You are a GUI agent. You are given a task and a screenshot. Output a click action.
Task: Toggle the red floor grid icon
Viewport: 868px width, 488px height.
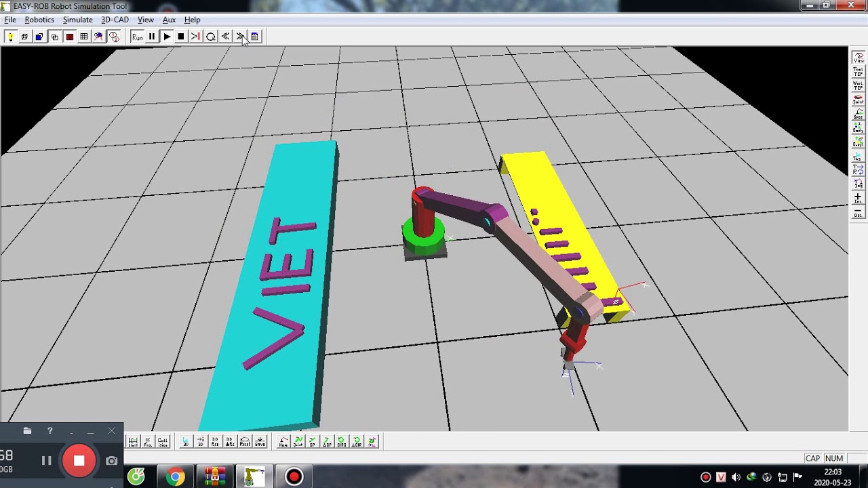pyautogui.click(x=69, y=37)
